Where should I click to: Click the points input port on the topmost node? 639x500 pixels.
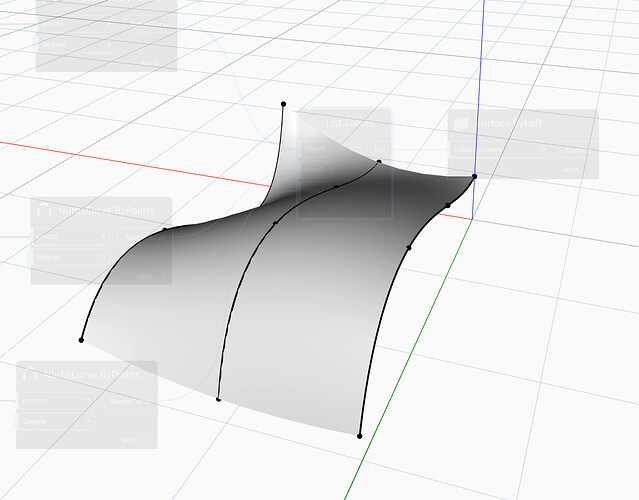point(76,24)
